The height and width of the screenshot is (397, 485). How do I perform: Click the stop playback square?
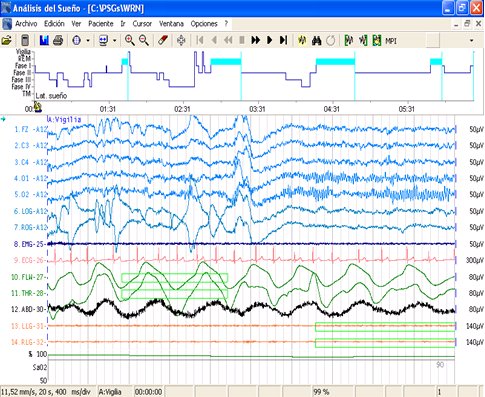242,41
